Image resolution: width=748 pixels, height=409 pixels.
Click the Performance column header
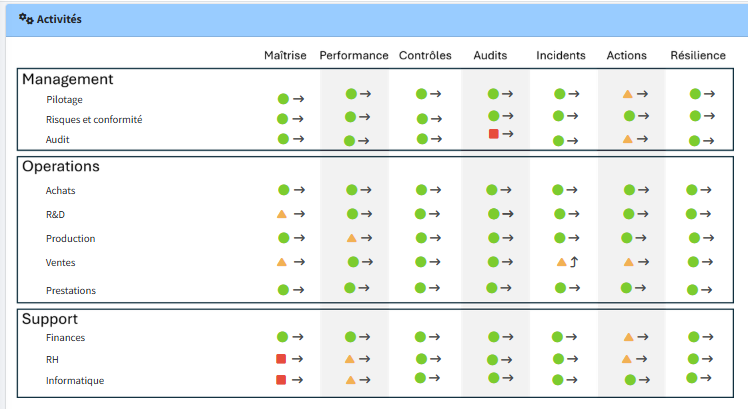pyautogui.click(x=354, y=55)
